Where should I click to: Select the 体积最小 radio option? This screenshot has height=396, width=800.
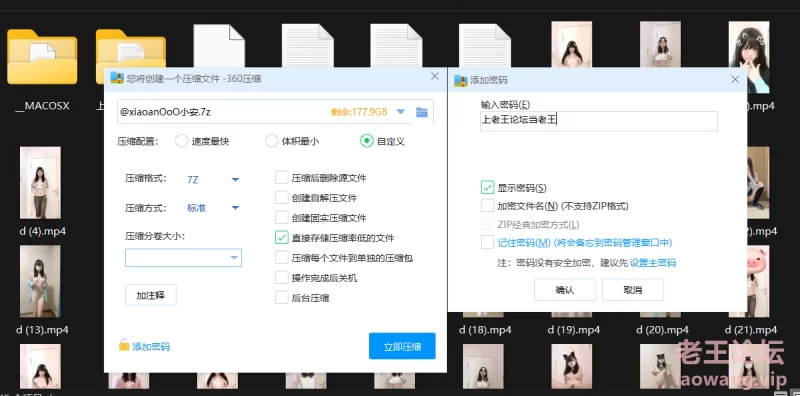coord(271,141)
